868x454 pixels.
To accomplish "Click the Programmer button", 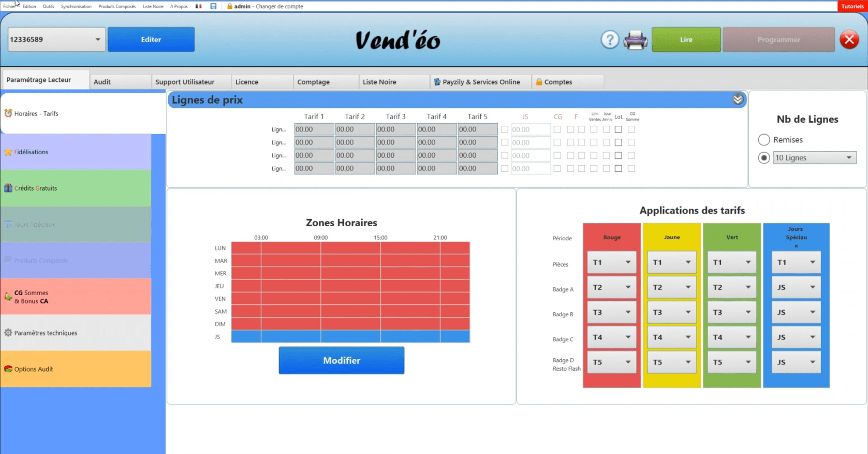I will (779, 39).
